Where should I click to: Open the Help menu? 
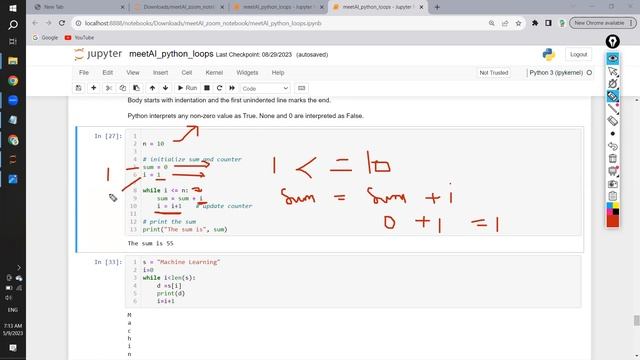[x=278, y=73]
